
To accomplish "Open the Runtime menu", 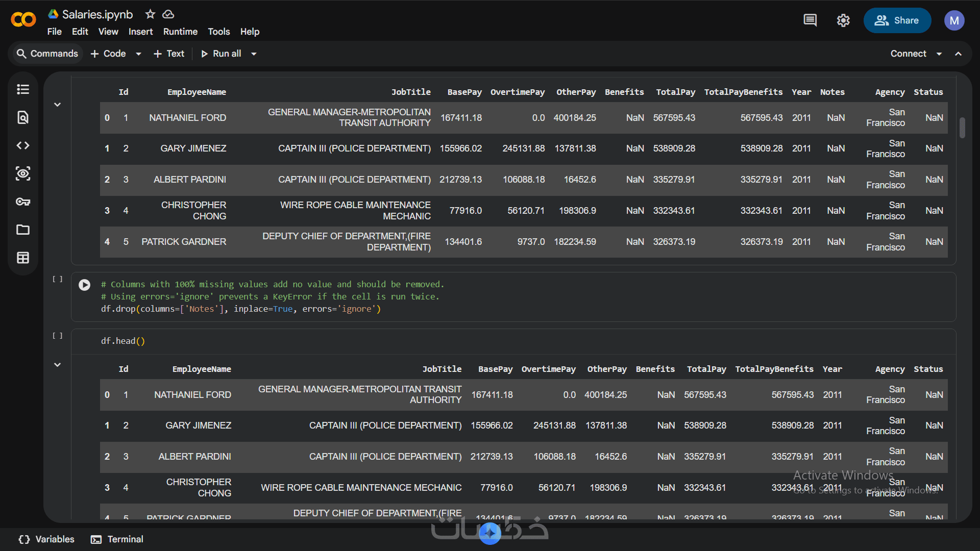I will click(180, 32).
